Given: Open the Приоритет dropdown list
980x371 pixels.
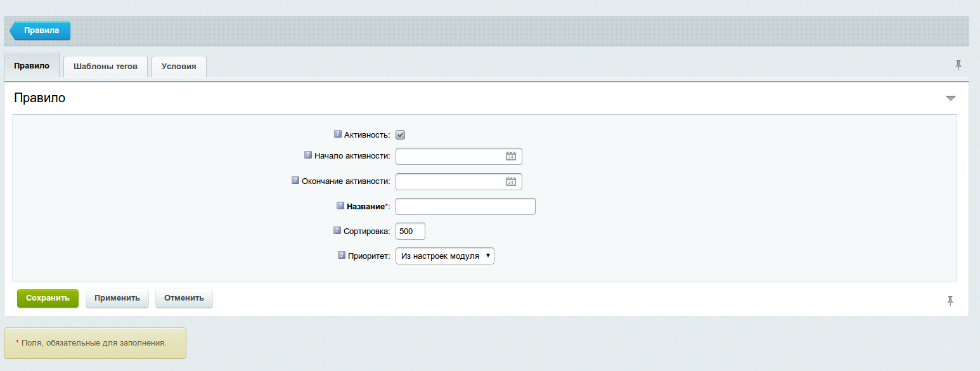Looking at the screenshot, I should (444, 256).
